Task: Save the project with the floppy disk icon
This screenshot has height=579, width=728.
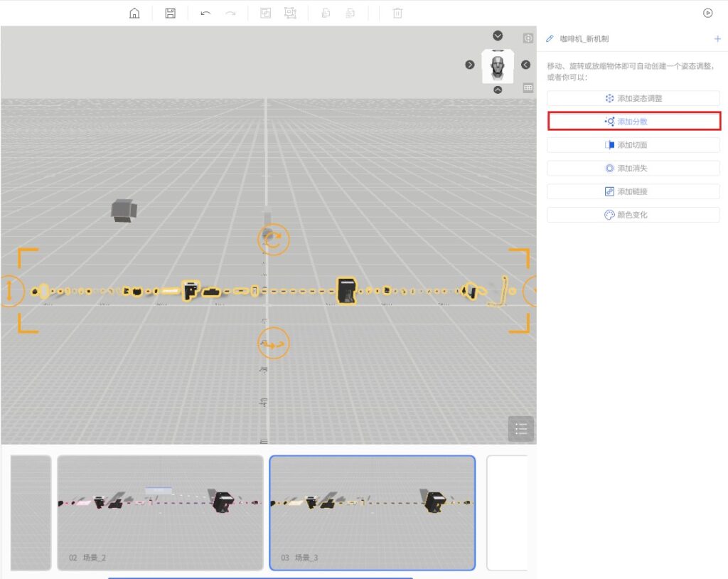Action: point(170,13)
